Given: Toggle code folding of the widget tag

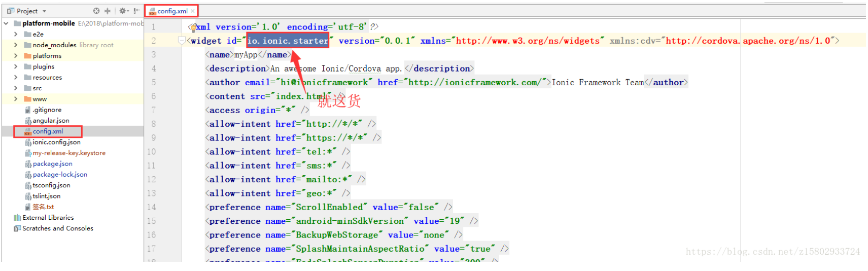Looking at the screenshot, I should [x=182, y=41].
